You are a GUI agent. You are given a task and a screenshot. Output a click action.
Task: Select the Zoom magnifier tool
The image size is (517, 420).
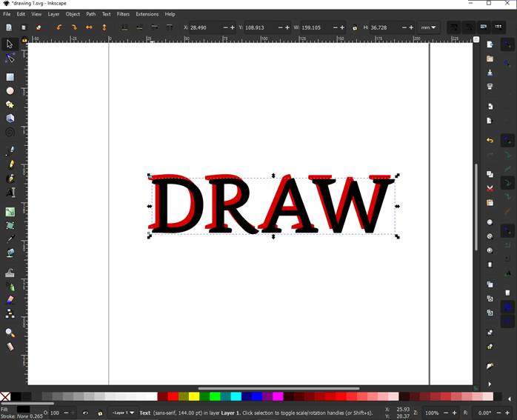(x=10, y=333)
